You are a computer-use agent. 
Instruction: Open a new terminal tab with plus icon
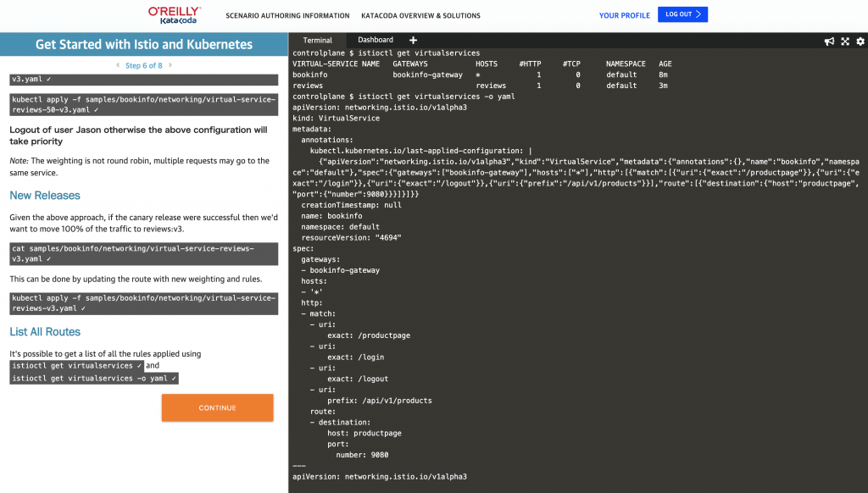point(413,40)
